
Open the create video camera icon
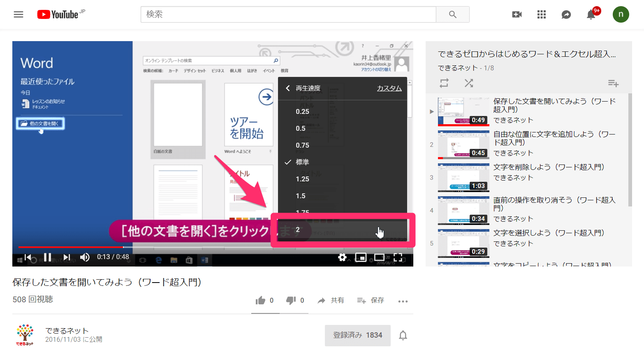(x=517, y=14)
